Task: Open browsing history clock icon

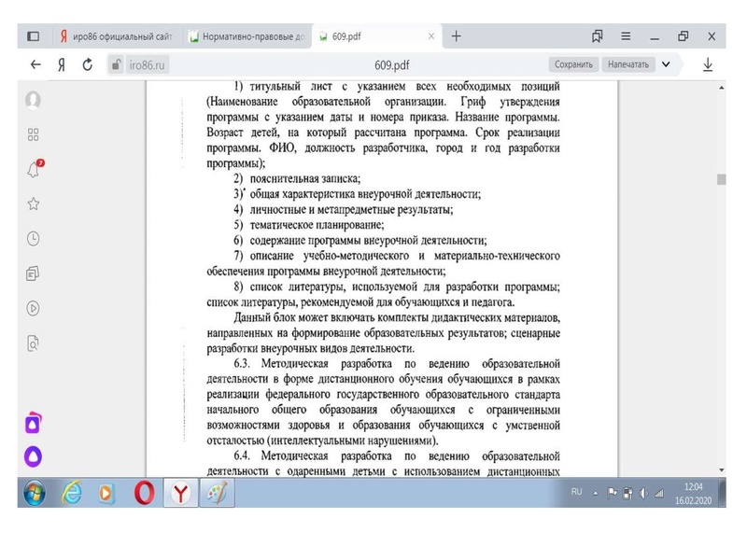Action: pos(33,236)
